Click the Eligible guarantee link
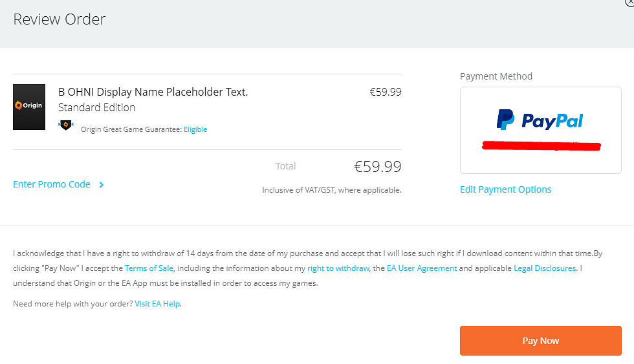634x364 pixels. point(195,129)
